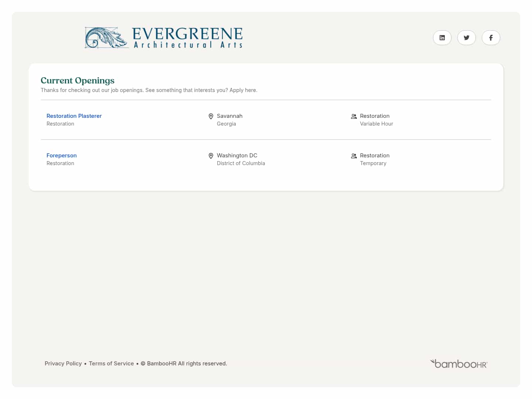Open the Restoration Plasterer job posting
Image resolution: width=532 pixels, height=399 pixels.
click(74, 116)
